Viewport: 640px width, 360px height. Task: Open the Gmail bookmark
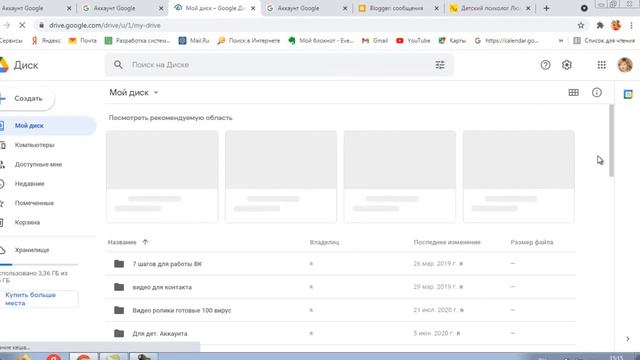(x=375, y=40)
